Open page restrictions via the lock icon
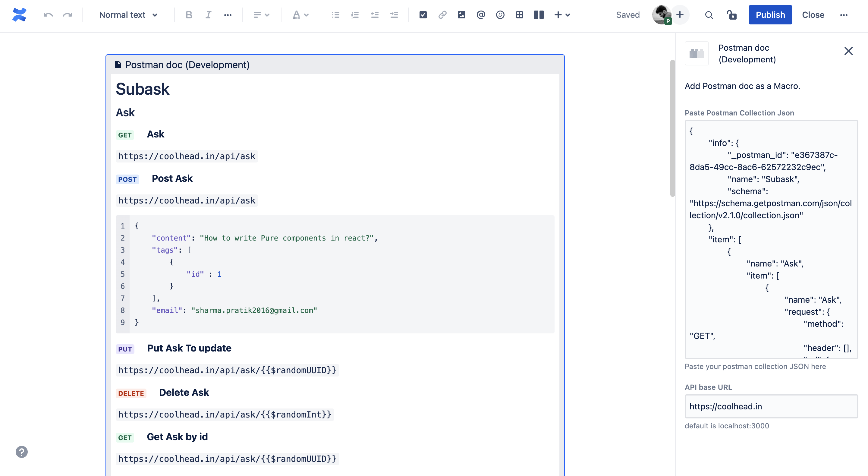Viewport: 868px width, 476px height. pyautogui.click(x=731, y=15)
